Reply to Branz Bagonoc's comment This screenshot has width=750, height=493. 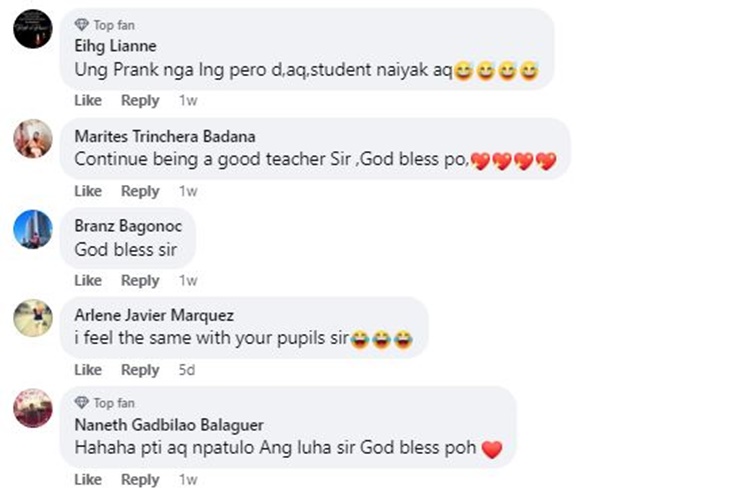[x=140, y=280]
